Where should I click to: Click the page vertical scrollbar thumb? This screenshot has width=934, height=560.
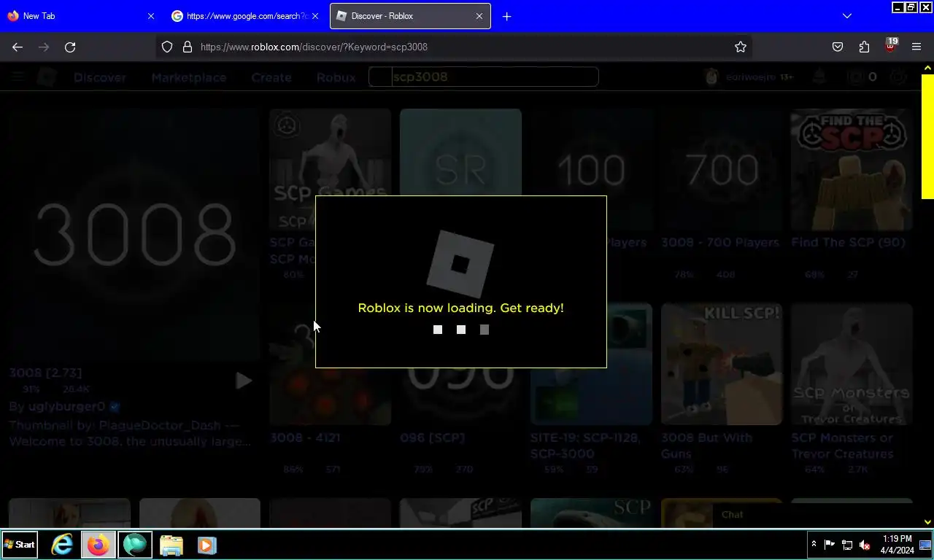coord(927,136)
